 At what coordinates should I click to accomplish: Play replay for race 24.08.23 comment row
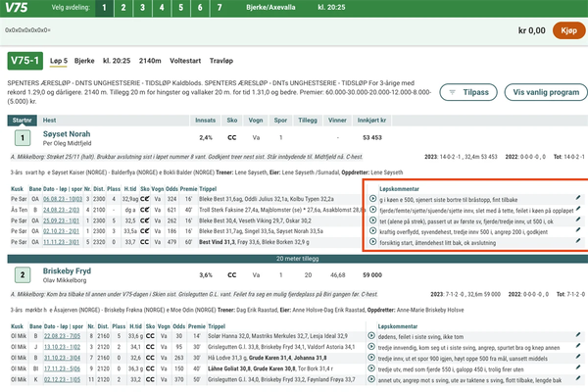372,210
